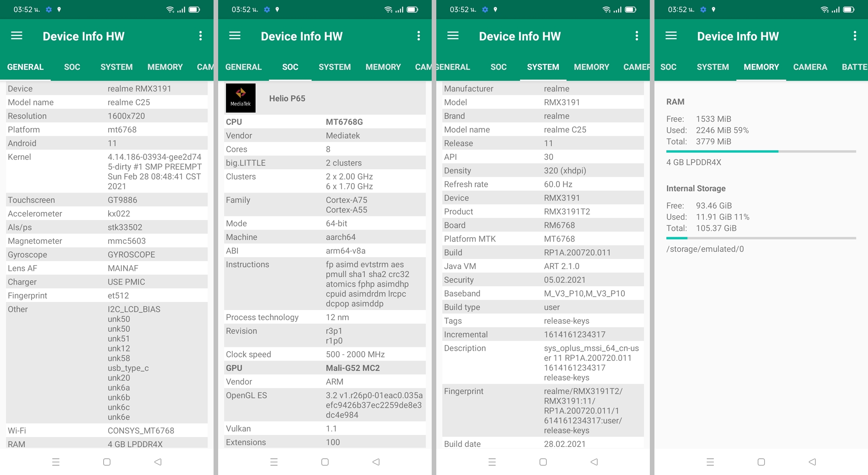Tap Resolution 1600x720 row
The image size is (868, 475).
107,116
